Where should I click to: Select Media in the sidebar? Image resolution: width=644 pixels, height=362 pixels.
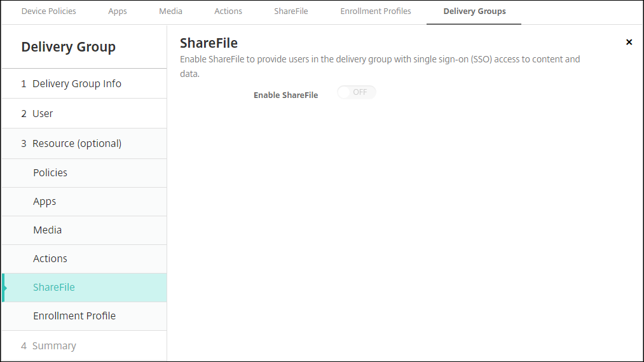84,230
